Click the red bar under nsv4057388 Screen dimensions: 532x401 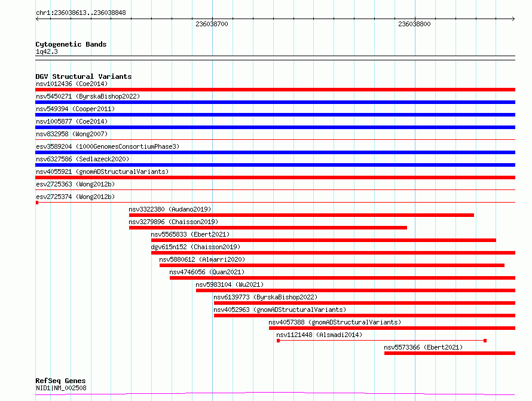click(x=392, y=328)
